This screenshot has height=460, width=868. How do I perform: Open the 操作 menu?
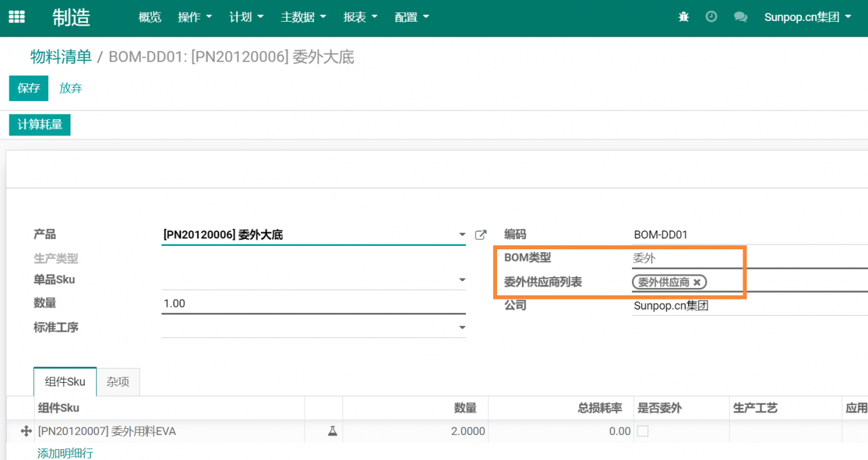195,18
